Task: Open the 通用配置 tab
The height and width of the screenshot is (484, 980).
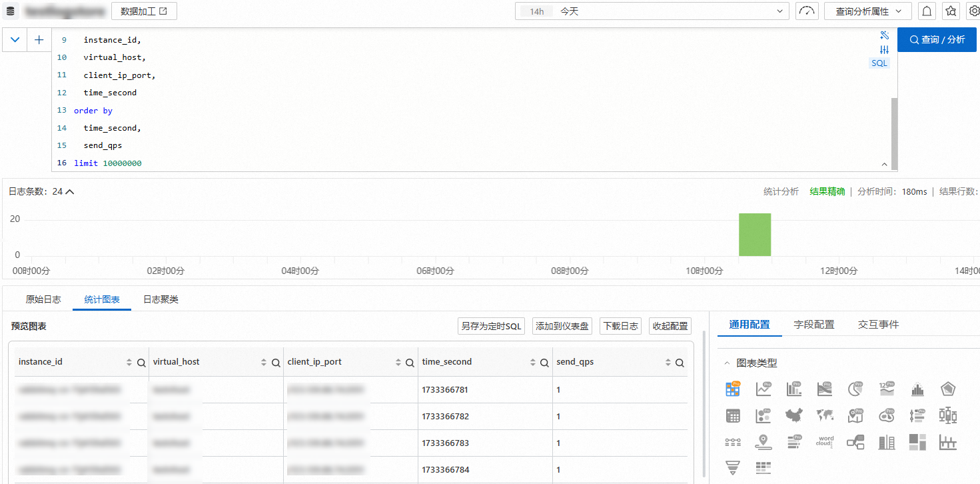Action: pyautogui.click(x=749, y=325)
